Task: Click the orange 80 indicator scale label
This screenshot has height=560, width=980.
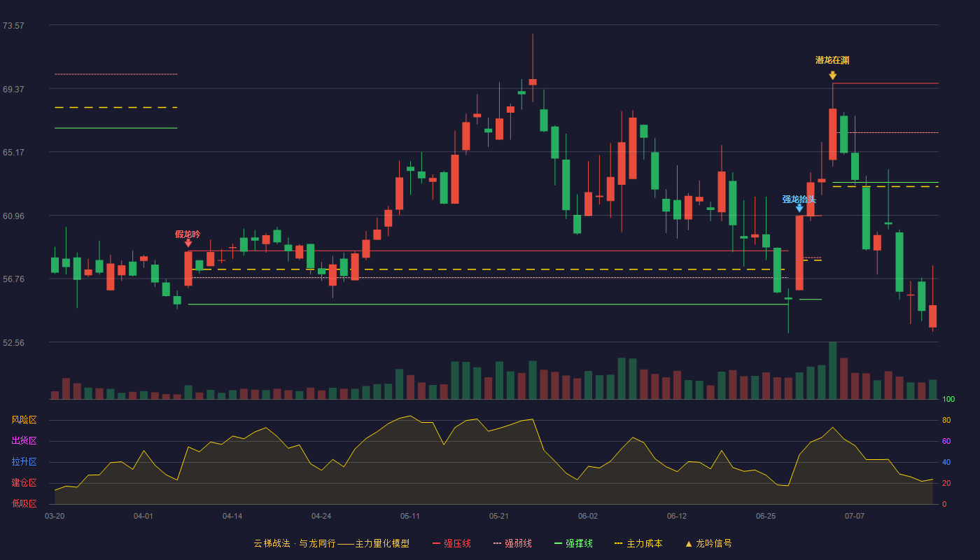Action: tap(946, 420)
